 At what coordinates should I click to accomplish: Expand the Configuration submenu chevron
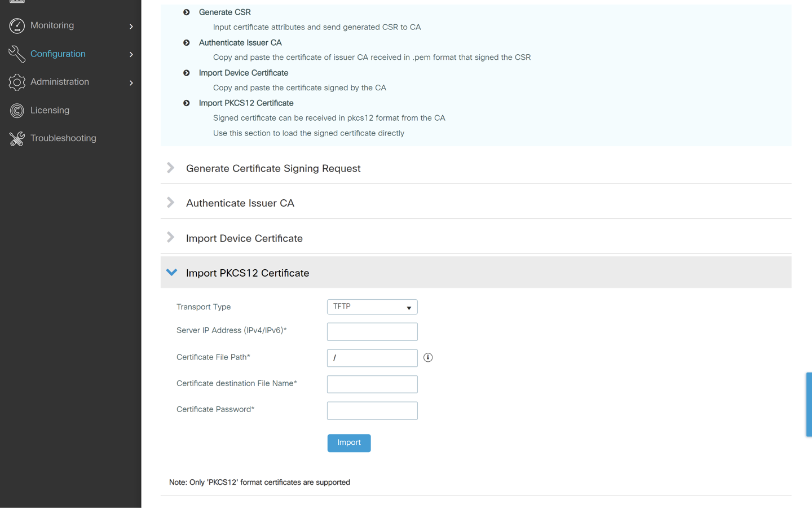[x=131, y=54]
